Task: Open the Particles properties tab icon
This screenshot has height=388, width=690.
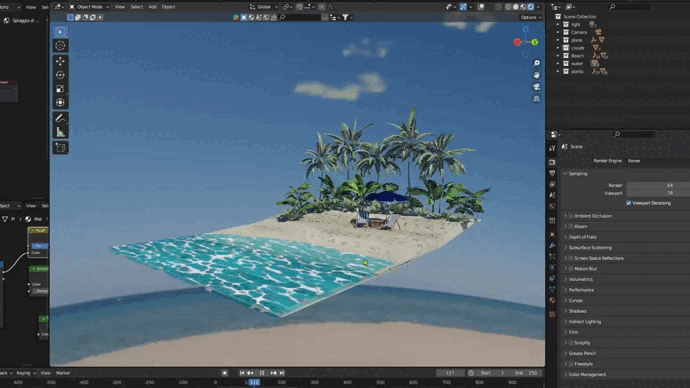Action: point(552,256)
